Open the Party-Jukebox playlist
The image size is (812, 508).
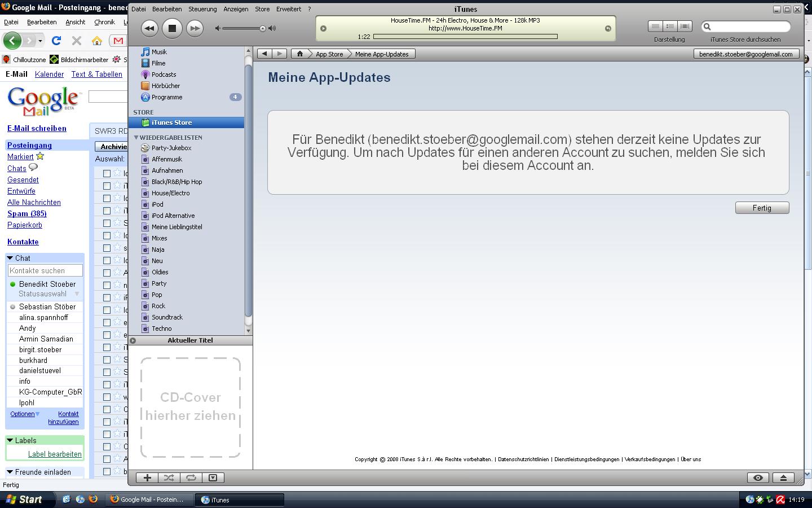tap(171, 148)
